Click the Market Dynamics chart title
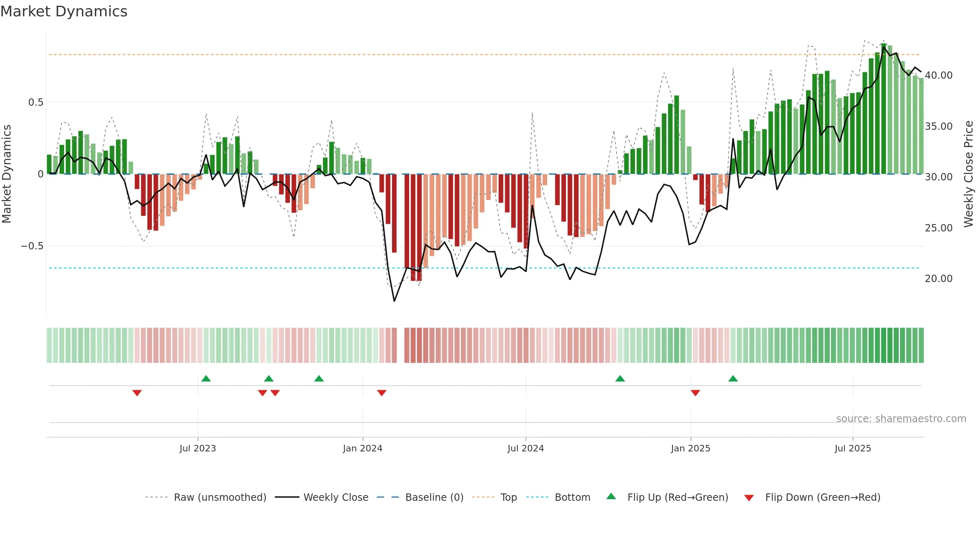Image resolution: width=980 pixels, height=551 pixels. click(64, 11)
